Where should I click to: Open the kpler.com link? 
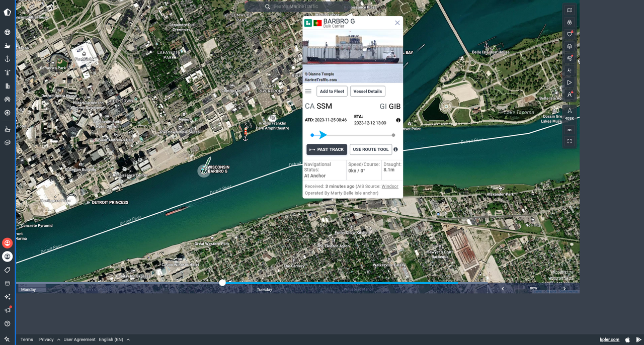609,339
